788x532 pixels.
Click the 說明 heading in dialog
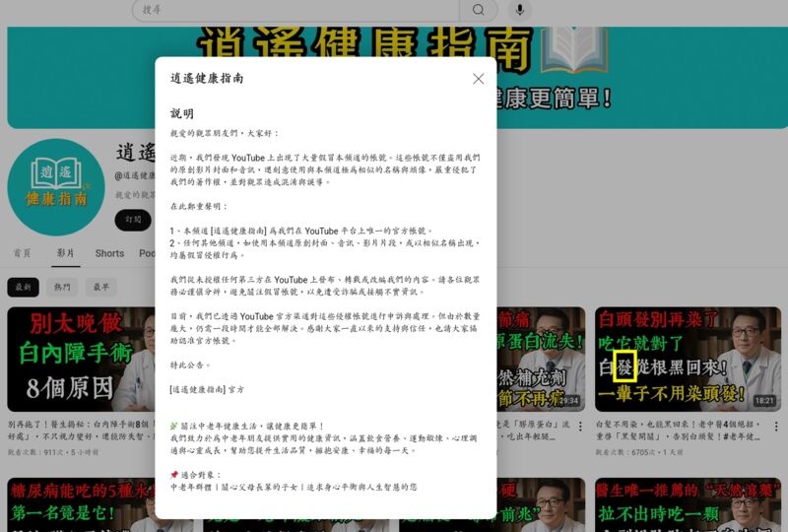coord(182,113)
